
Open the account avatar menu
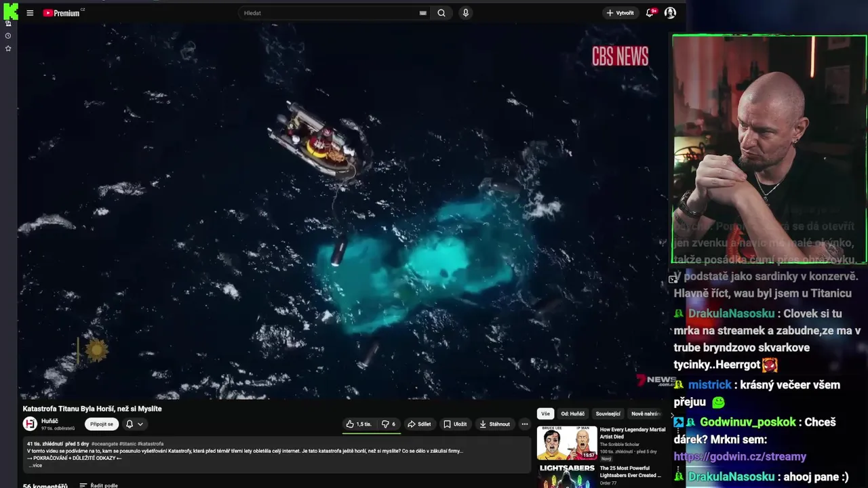pyautogui.click(x=670, y=13)
